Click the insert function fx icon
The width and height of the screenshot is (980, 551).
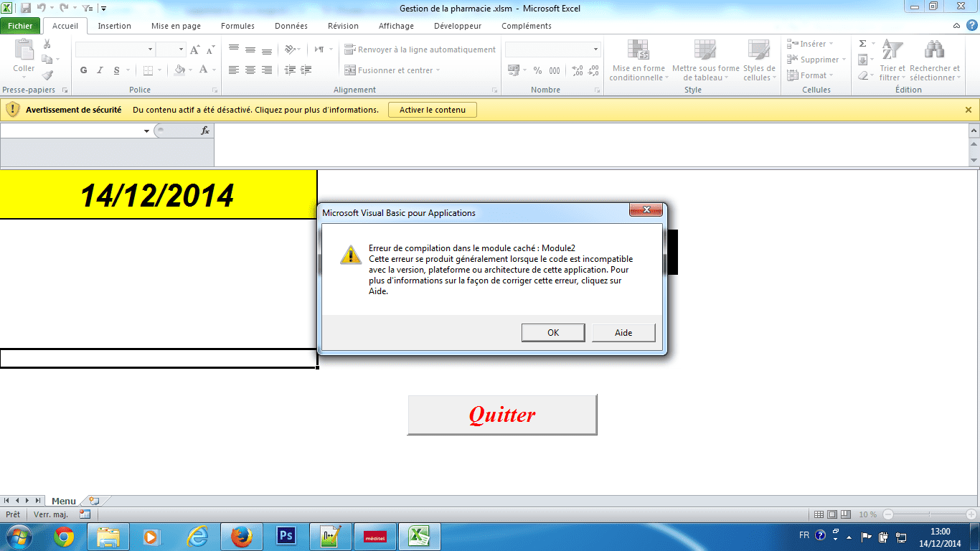point(204,131)
